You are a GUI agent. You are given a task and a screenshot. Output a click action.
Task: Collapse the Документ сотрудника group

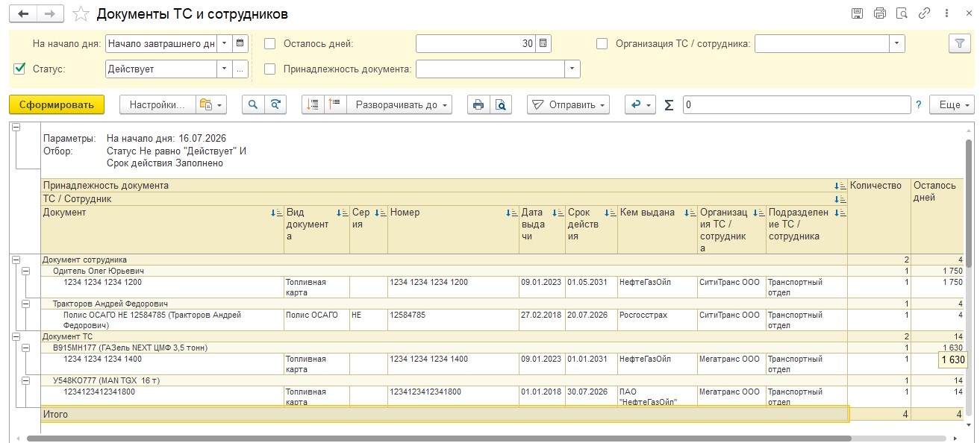[16, 260]
